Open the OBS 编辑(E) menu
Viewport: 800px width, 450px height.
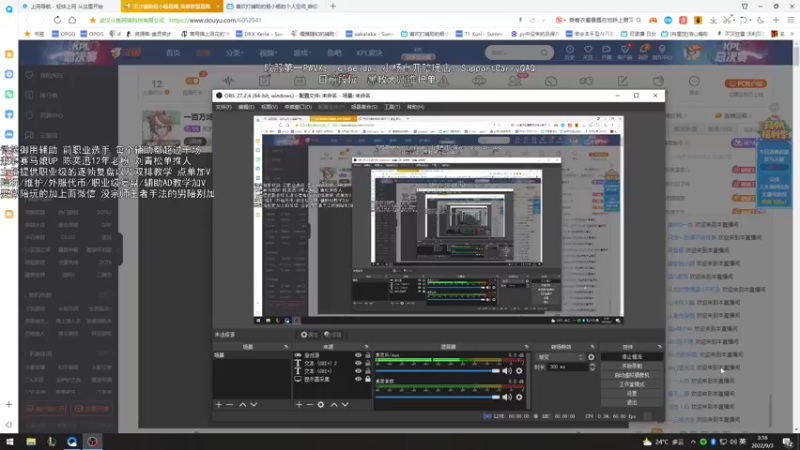tap(246, 107)
